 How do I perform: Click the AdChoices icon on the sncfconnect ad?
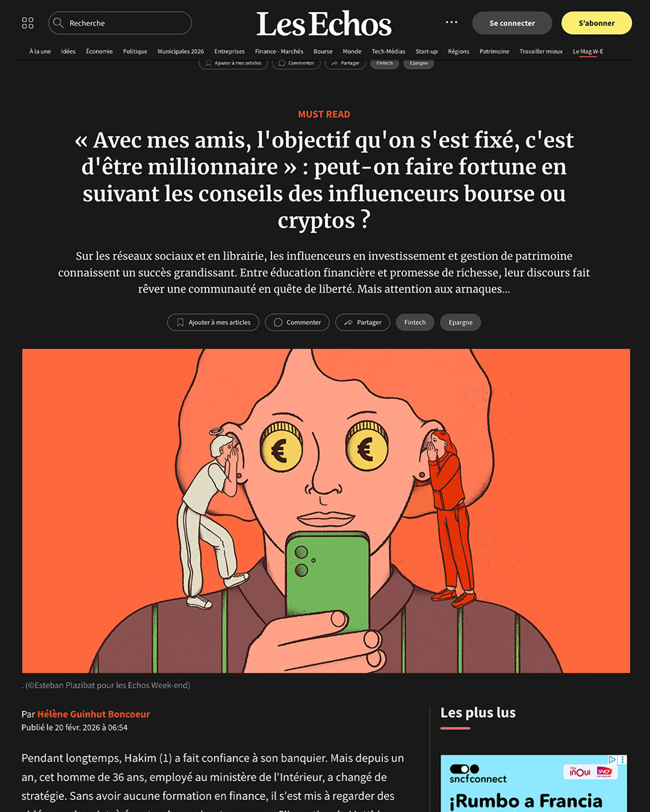[x=612, y=760]
